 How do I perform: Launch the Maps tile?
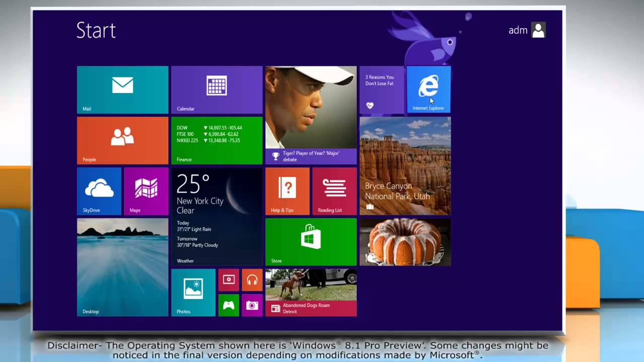[x=146, y=192]
